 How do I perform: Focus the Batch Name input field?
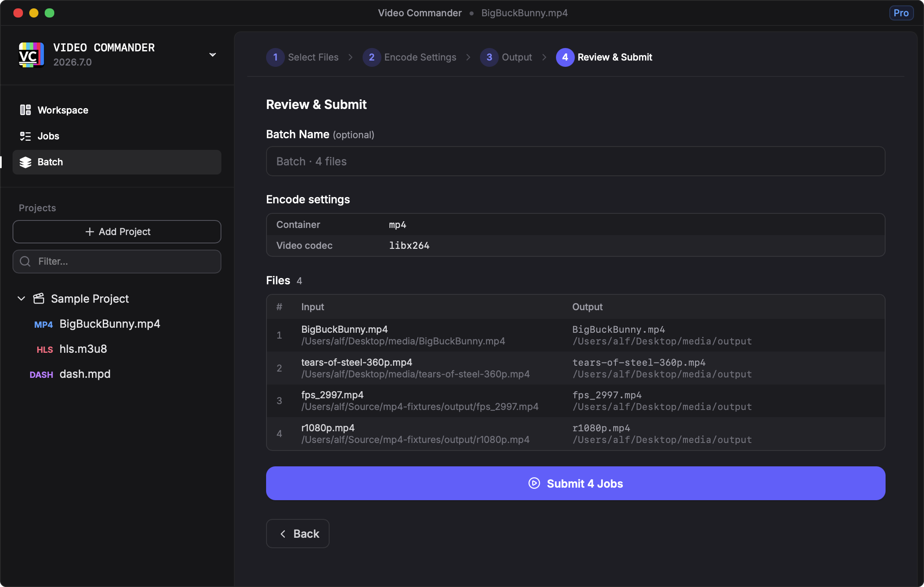[575, 161]
